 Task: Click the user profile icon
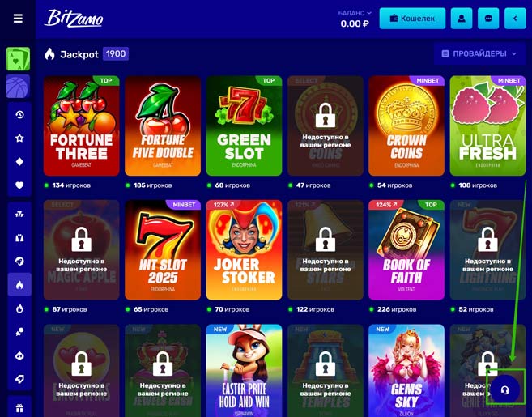[x=461, y=19]
